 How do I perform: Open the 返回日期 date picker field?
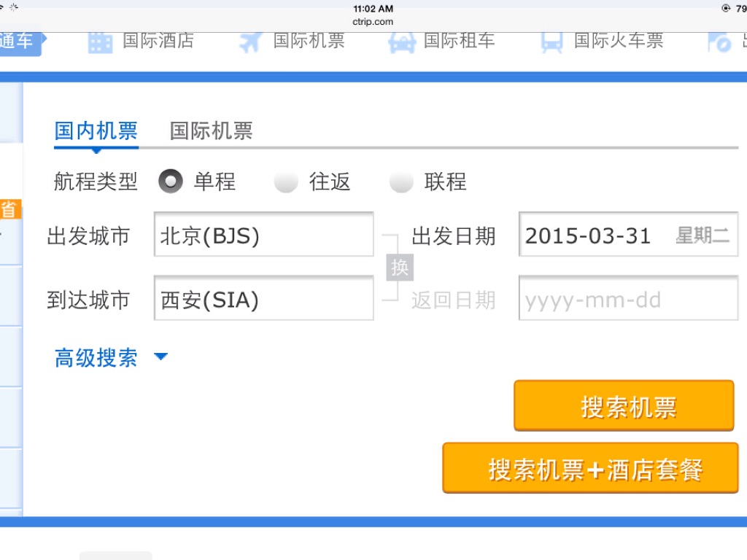pyautogui.click(x=628, y=299)
